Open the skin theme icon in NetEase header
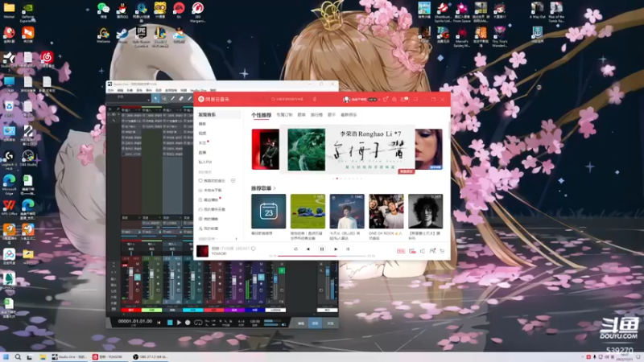Viewport: 644px width, 362px height. [x=386, y=99]
